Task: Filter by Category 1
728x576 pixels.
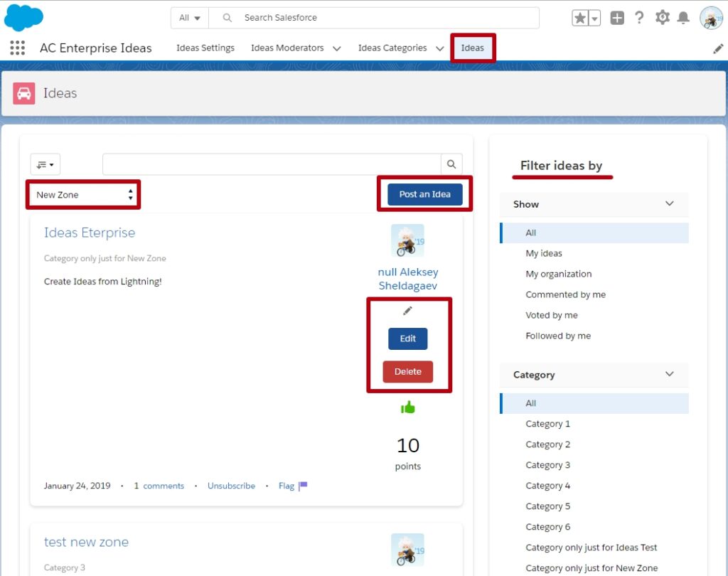Action: coord(548,424)
